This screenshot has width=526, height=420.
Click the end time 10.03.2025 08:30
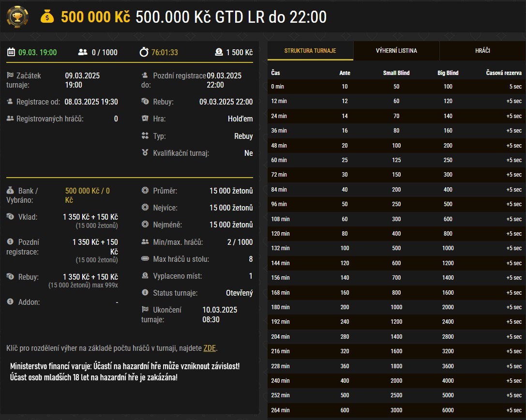[220, 315]
